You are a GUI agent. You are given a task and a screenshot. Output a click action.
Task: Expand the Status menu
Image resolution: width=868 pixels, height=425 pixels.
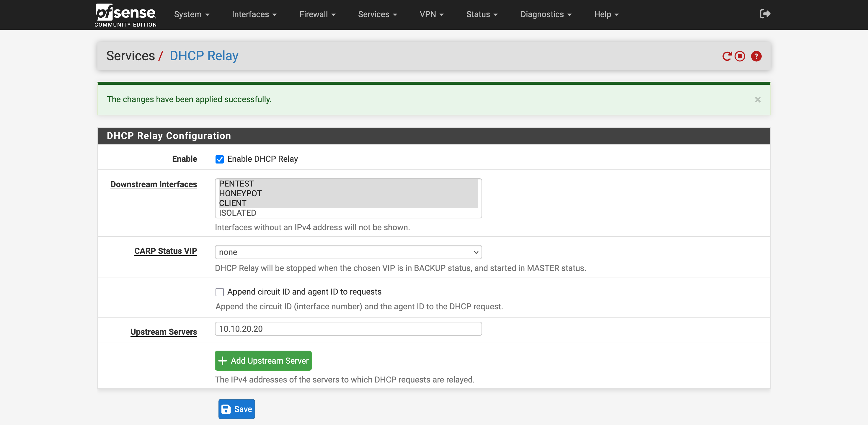(482, 14)
